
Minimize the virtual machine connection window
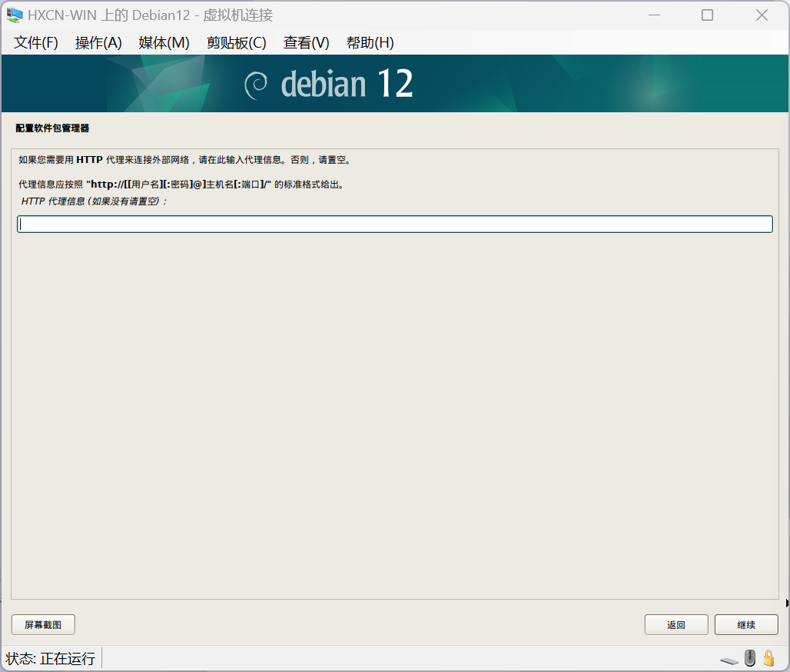[x=655, y=15]
